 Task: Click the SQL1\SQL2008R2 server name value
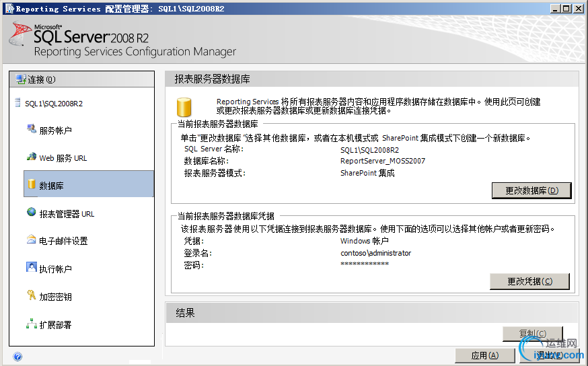[370, 150]
